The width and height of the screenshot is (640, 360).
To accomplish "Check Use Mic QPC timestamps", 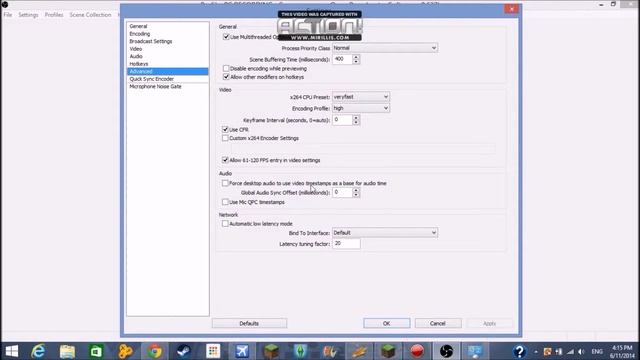I will click(225, 202).
